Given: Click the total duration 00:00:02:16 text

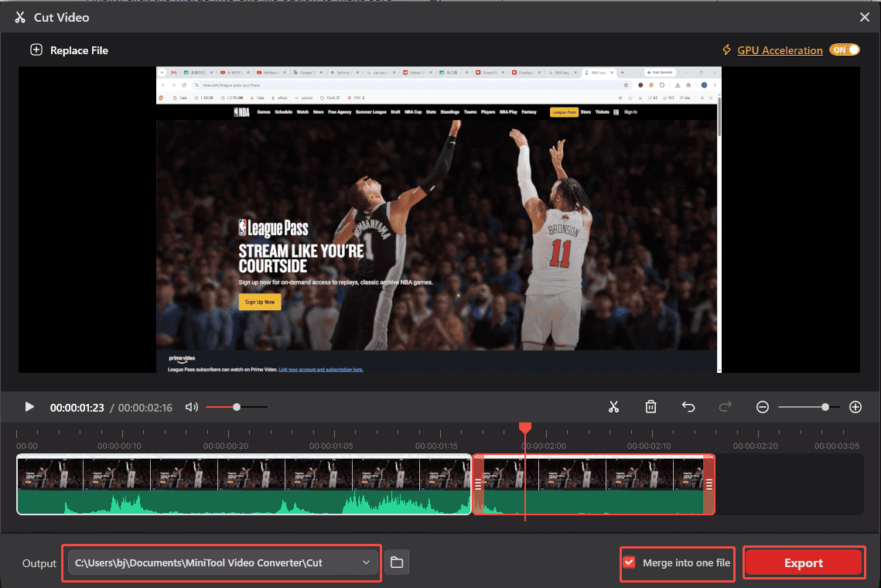Looking at the screenshot, I should tap(145, 408).
